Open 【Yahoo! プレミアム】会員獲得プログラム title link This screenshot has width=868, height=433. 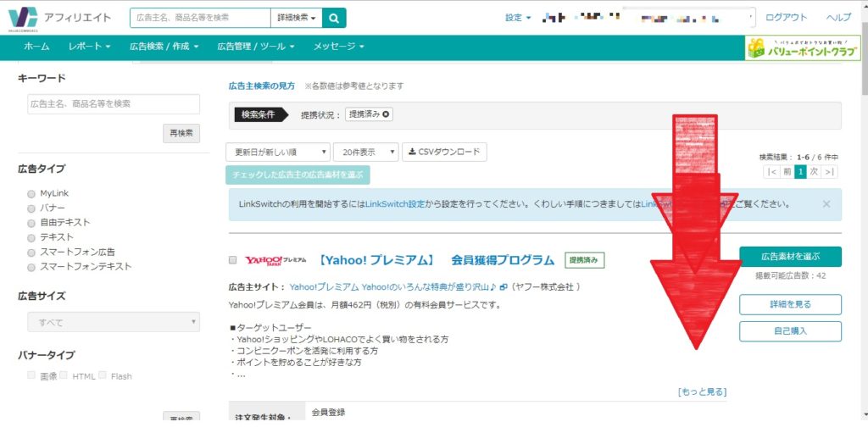pos(437,259)
